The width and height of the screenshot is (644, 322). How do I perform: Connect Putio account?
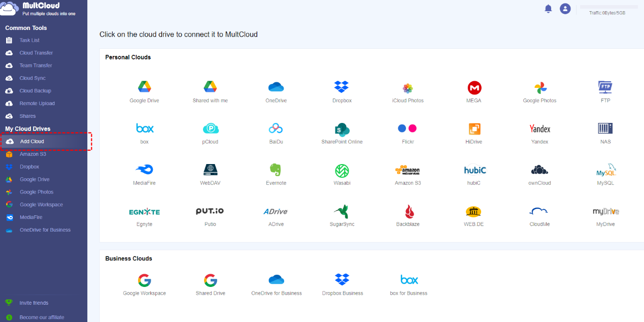pos(210,216)
